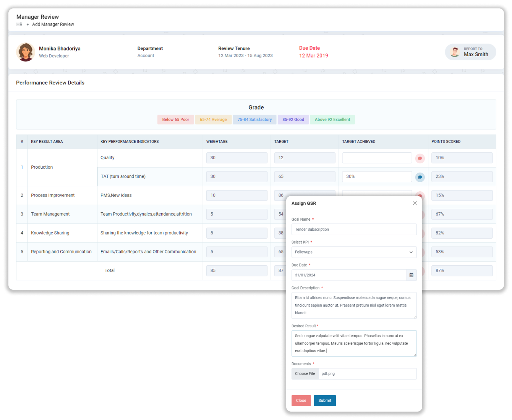Click the Goal Name field showing Tender Subscription
This screenshot has width=512, height=420.
coord(354,229)
